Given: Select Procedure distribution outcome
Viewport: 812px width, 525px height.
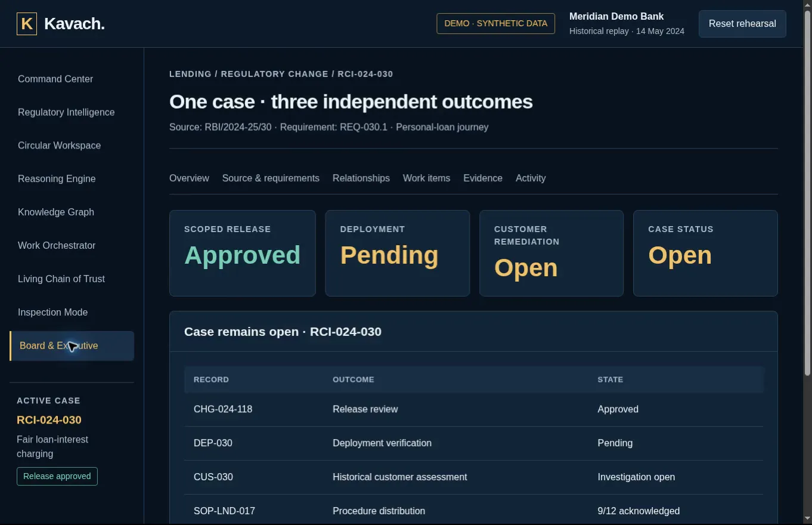Looking at the screenshot, I should point(379,511).
